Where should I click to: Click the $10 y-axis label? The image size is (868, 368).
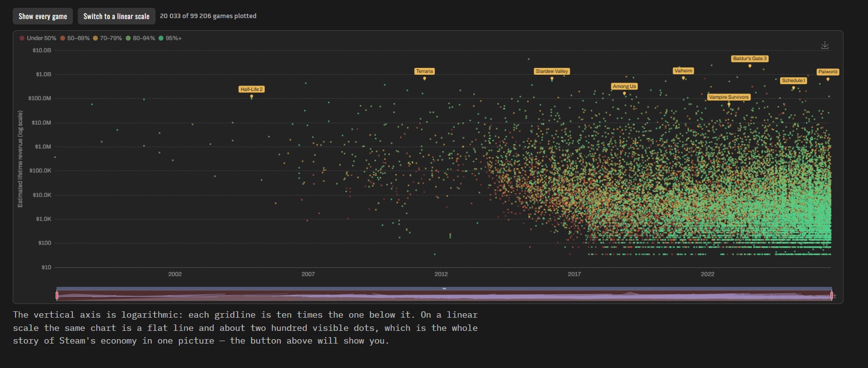[46, 267]
